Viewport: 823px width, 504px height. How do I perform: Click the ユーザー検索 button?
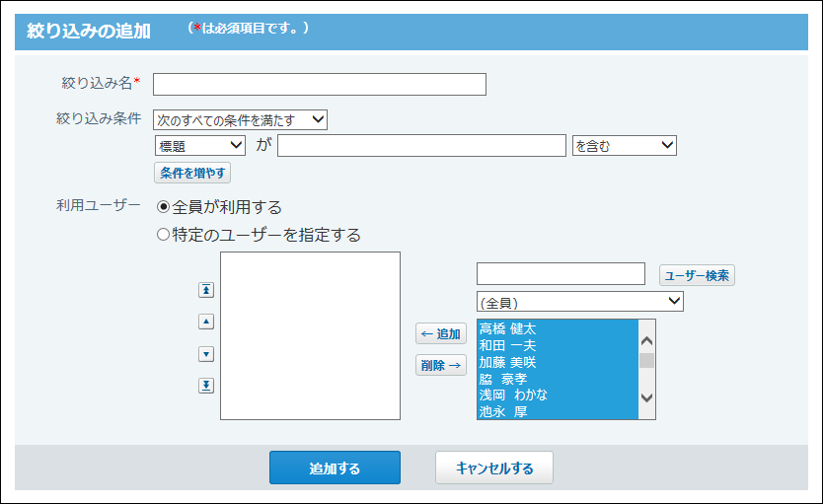[697, 275]
